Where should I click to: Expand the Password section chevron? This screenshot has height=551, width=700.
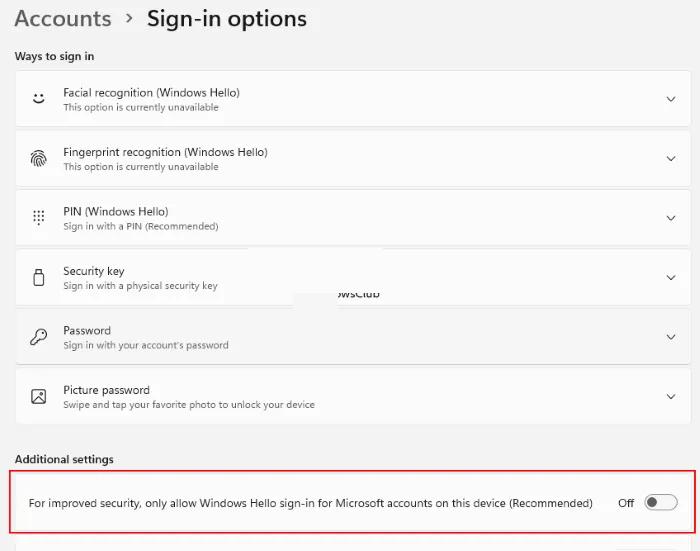tap(671, 337)
